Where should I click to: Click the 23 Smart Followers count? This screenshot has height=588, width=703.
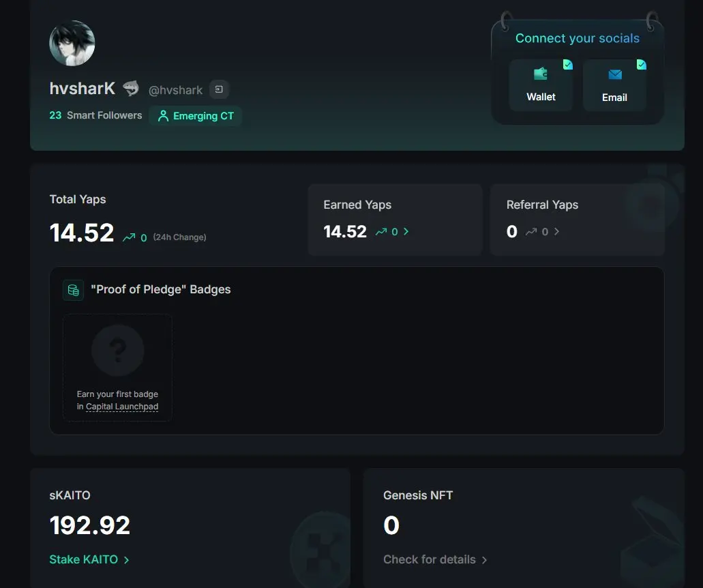tap(95, 115)
